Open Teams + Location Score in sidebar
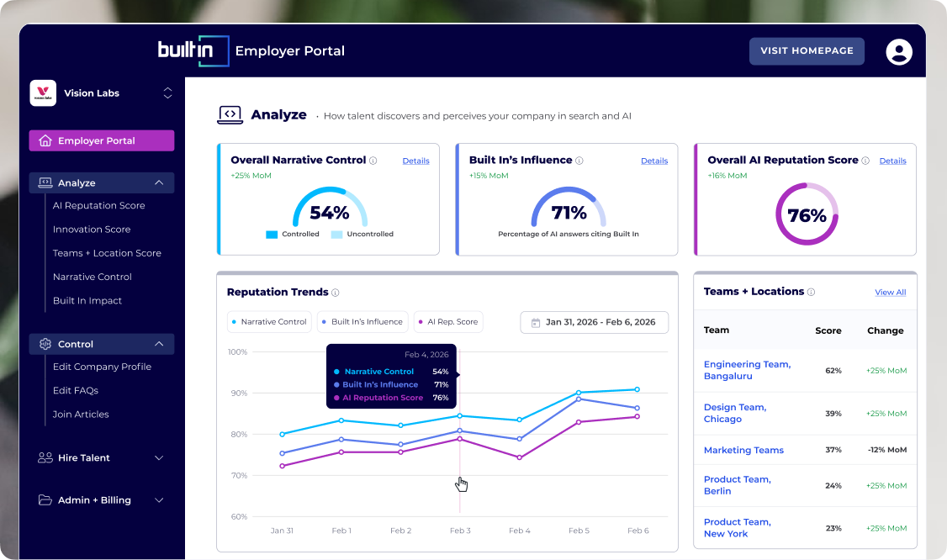This screenshot has height=560, width=947. 107,253
